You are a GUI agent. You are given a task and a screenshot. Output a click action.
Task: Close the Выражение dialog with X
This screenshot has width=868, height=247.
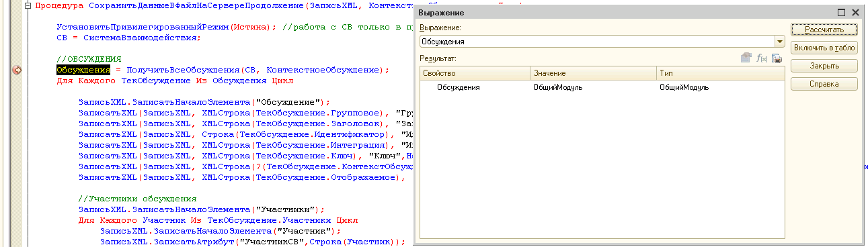(855, 13)
